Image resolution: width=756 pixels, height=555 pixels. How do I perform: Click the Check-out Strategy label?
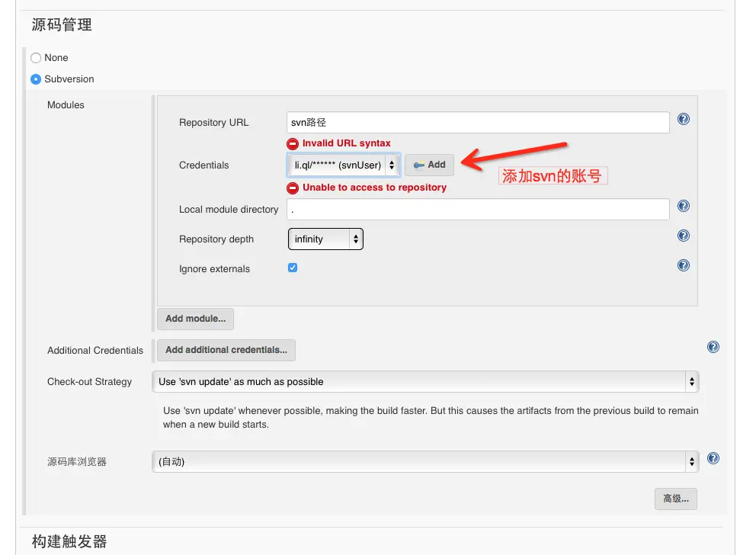point(89,382)
